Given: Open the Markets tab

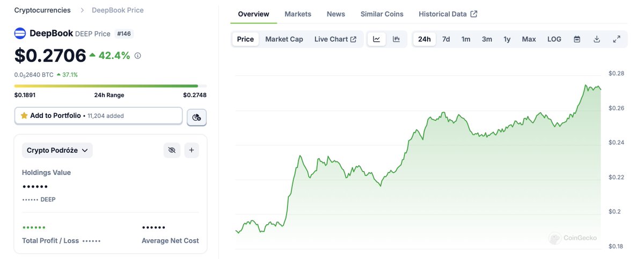Looking at the screenshot, I should coord(297,14).
